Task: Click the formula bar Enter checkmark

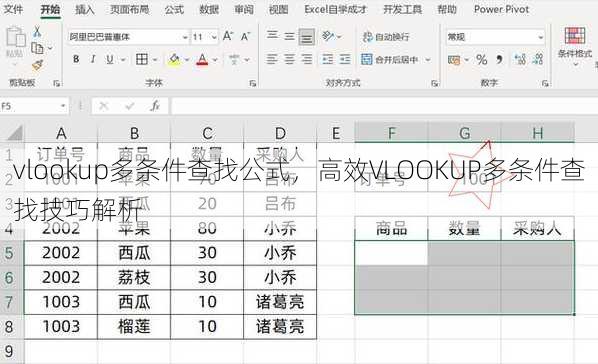Action: [130, 106]
